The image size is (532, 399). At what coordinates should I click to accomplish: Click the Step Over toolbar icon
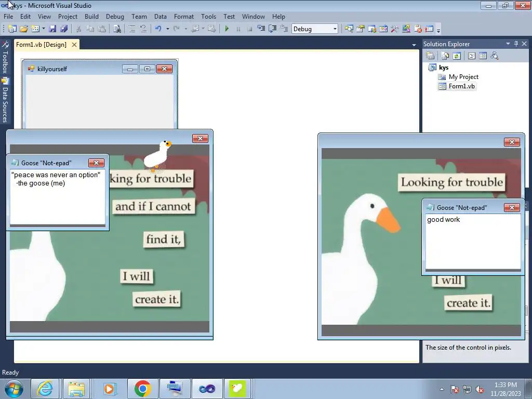click(272, 29)
